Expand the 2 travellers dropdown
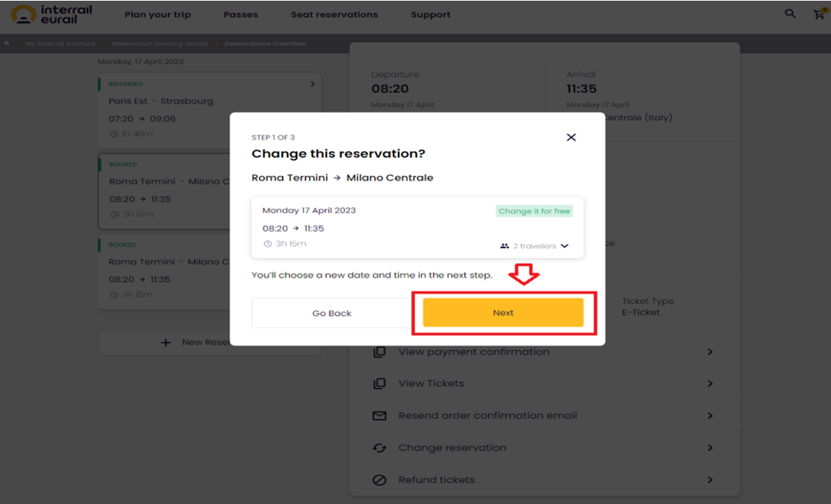Screen dimensions: 831x504 point(534,246)
